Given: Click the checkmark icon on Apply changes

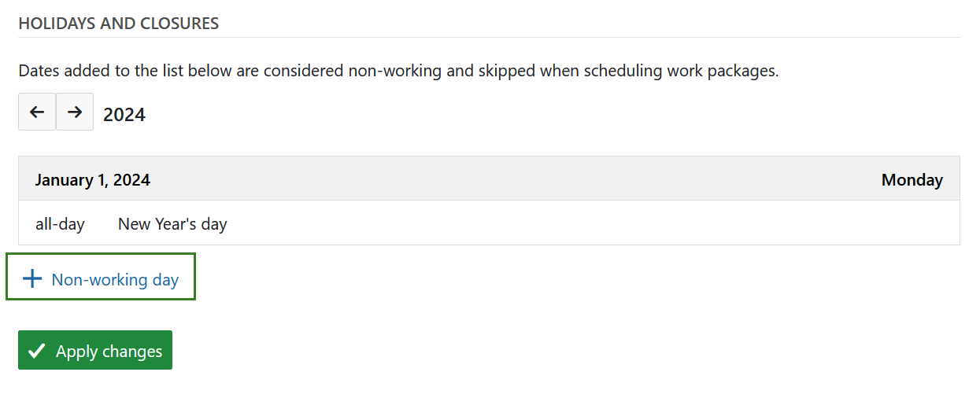Looking at the screenshot, I should click(36, 352).
